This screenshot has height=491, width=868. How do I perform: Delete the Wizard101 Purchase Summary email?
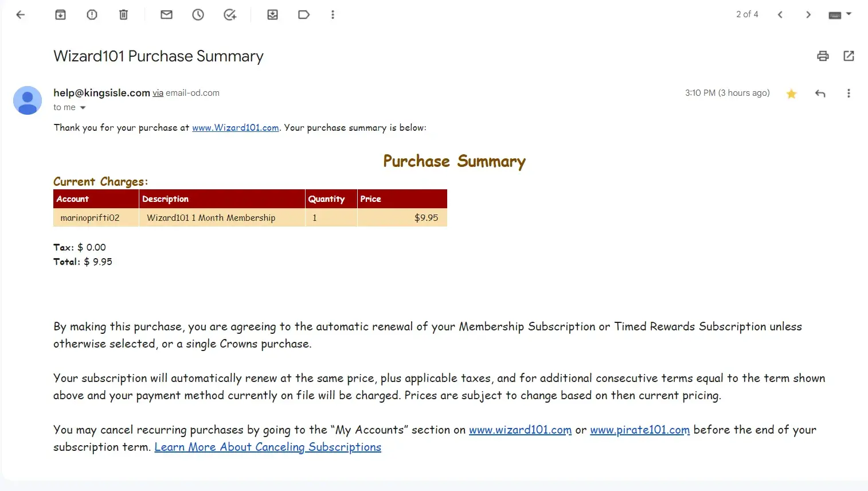tap(123, 15)
